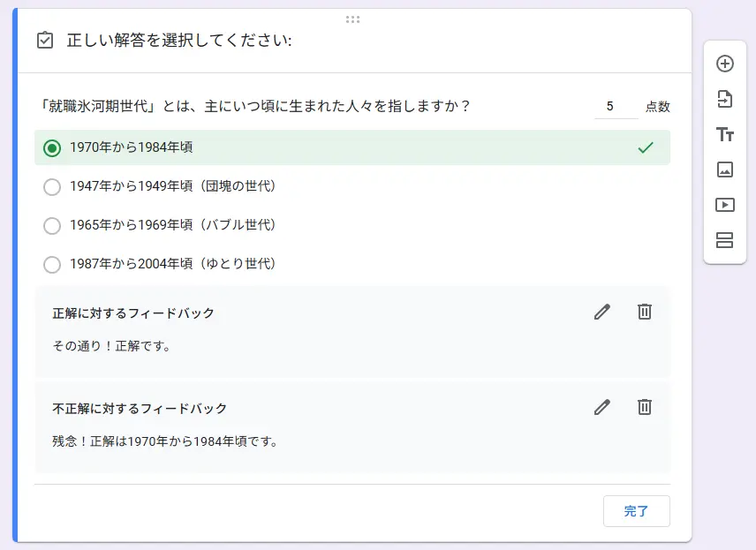This screenshot has height=550, width=756.
Task: Click the Add section icon in sidebar
Action: 725,240
